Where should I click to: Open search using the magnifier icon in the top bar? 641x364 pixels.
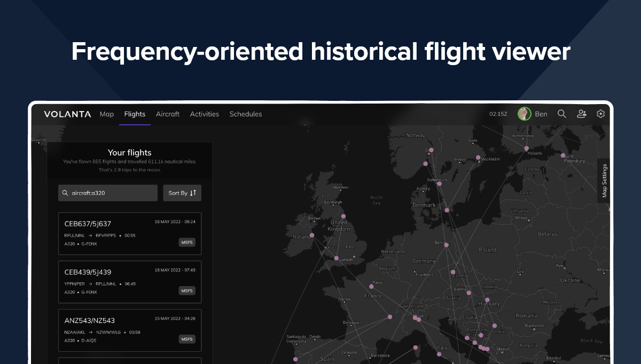pos(561,114)
